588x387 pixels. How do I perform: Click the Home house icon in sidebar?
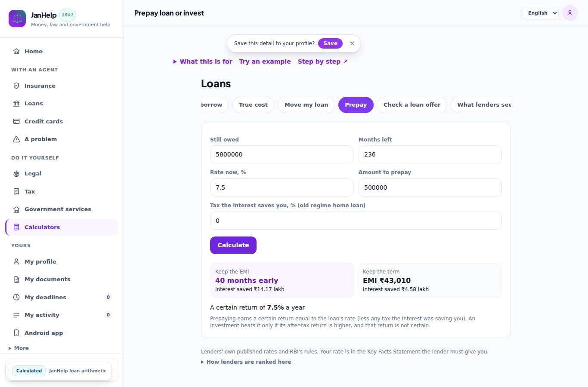16,51
